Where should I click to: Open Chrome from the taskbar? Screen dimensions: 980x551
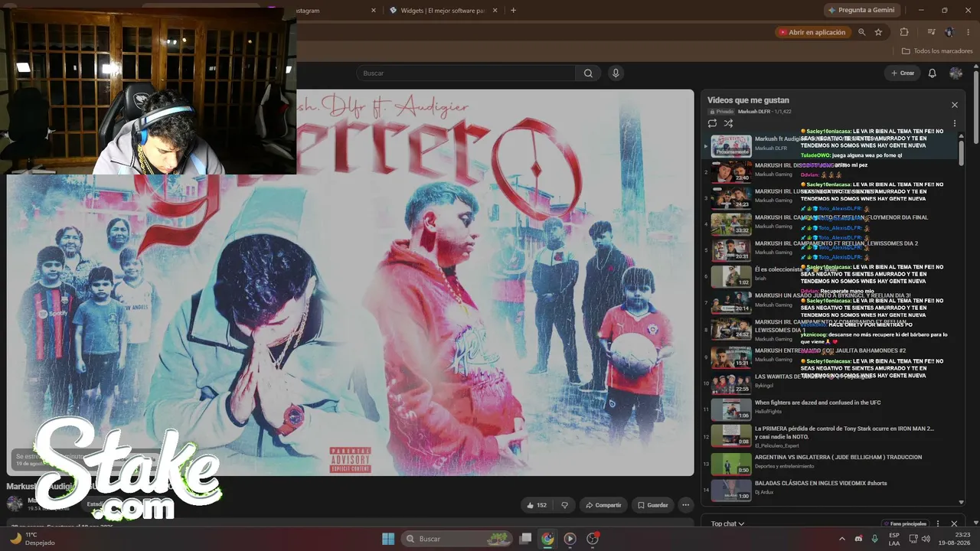547,539
